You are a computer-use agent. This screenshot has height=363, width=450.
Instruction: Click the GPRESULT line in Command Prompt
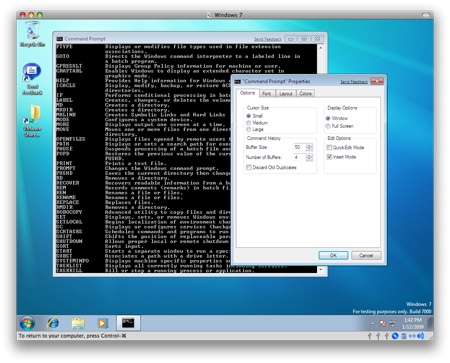coord(168,66)
